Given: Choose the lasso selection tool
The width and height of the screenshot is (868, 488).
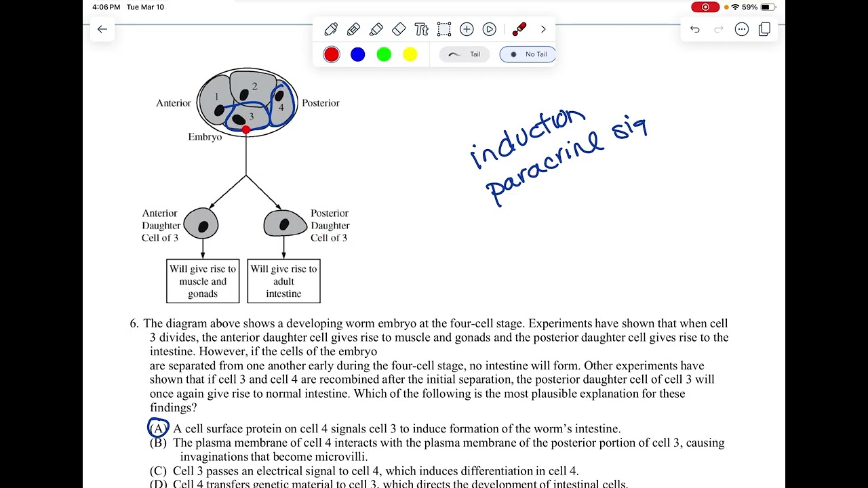Looking at the screenshot, I should click(444, 29).
